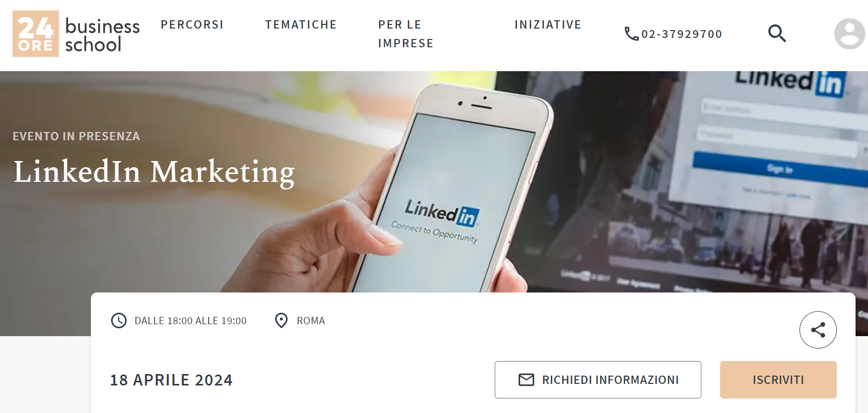Click the RICHIEDI INFORMAZIONI button text
The height and width of the screenshot is (413, 868).
[x=611, y=380]
